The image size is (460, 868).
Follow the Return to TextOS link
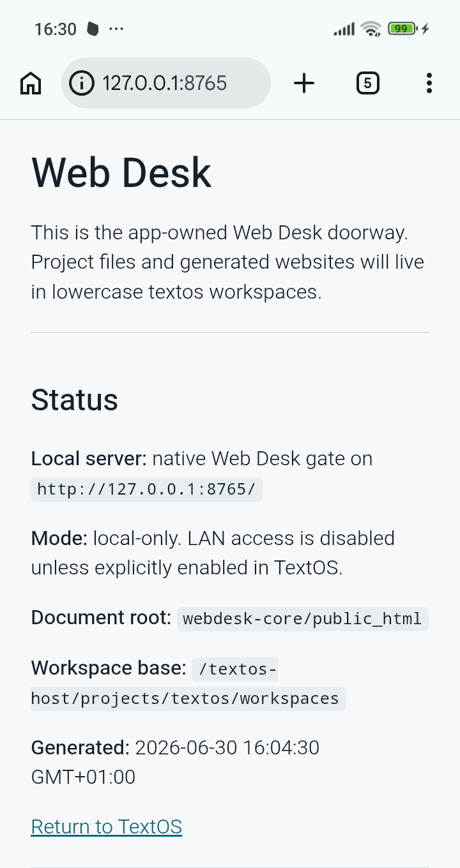tap(107, 827)
